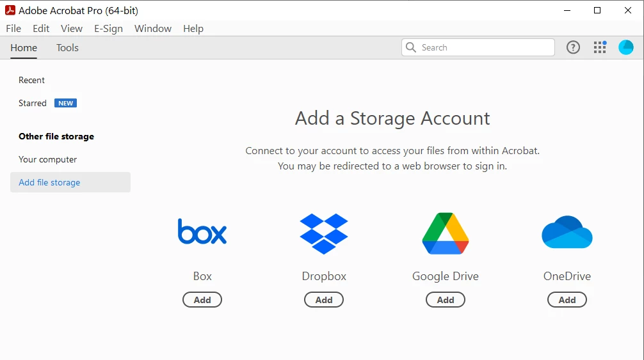Click the Adobe Acrobat title bar logo
The width and height of the screenshot is (644, 360).
(10, 10)
